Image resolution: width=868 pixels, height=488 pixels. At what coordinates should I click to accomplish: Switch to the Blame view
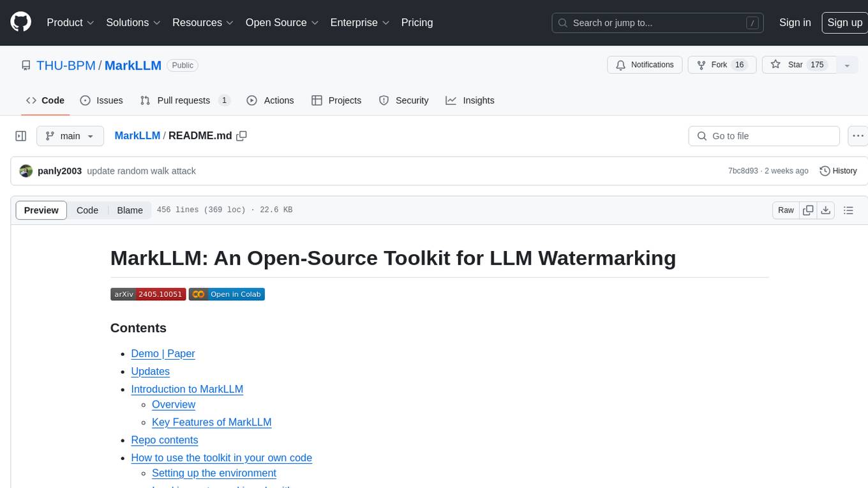[x=130, y=210]
